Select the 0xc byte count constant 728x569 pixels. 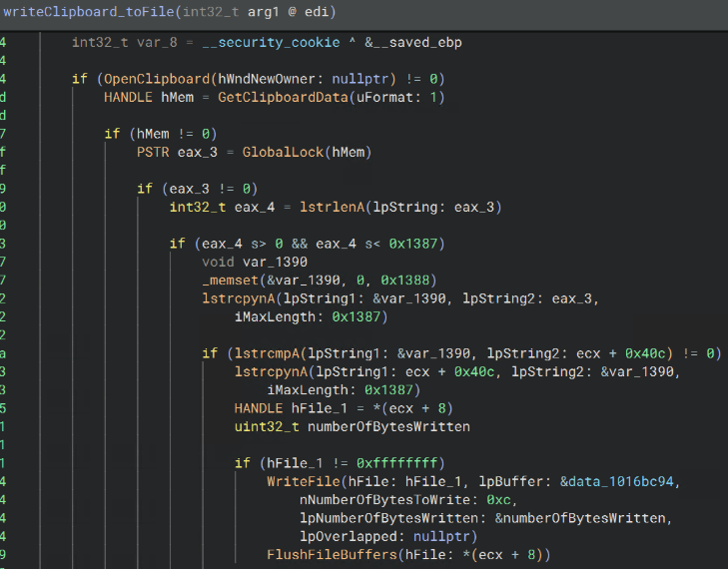(x=498, y=500)
